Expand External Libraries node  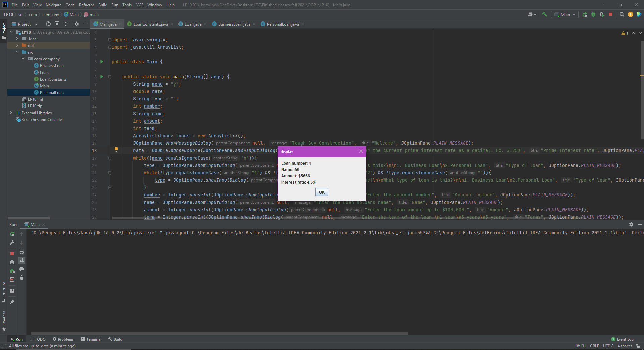tap(11, 113)
